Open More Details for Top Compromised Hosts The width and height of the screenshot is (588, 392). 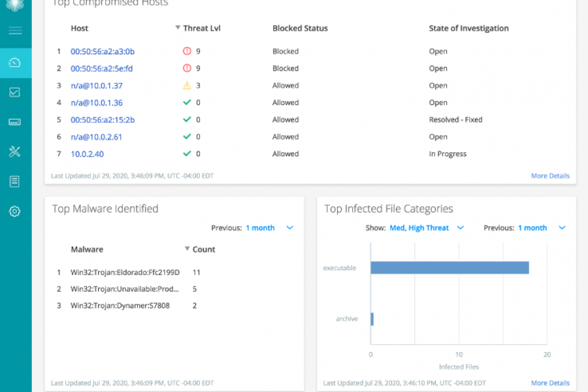[549, 175]
